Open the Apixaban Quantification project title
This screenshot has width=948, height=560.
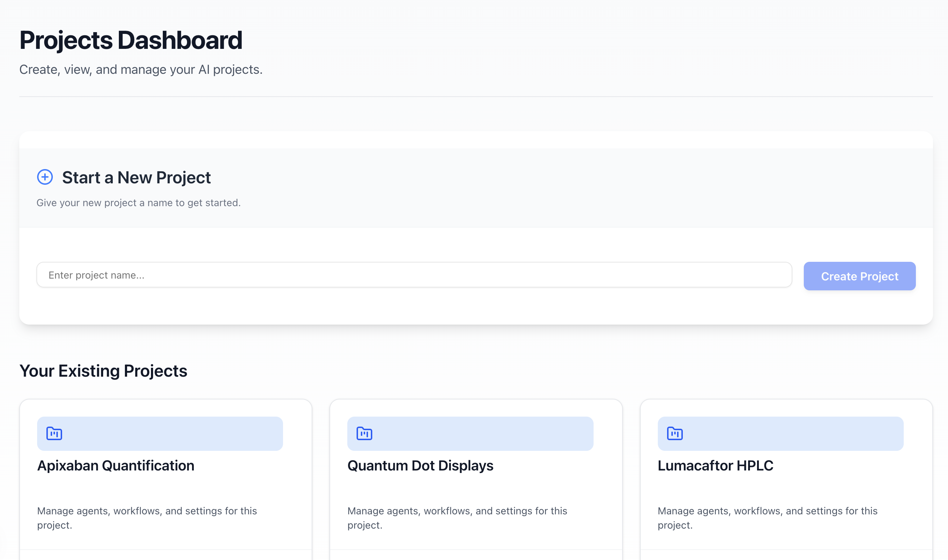click(x=116, y=465)
